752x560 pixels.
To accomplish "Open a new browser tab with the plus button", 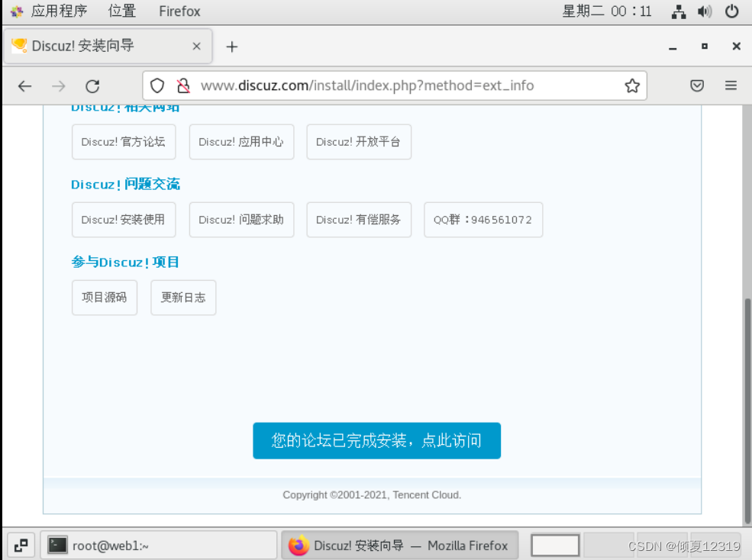I will [231, 47].
